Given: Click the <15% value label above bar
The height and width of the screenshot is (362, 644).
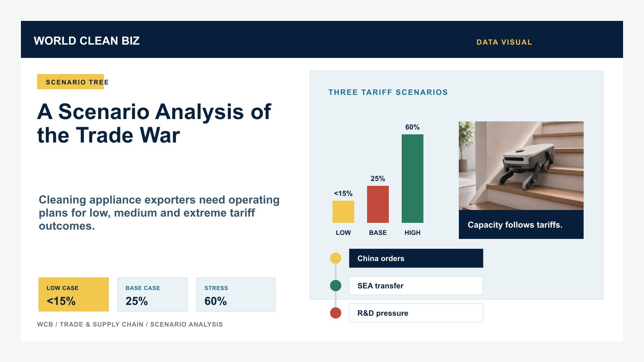Looking at the screenshot, I should [x=343, y=193].
